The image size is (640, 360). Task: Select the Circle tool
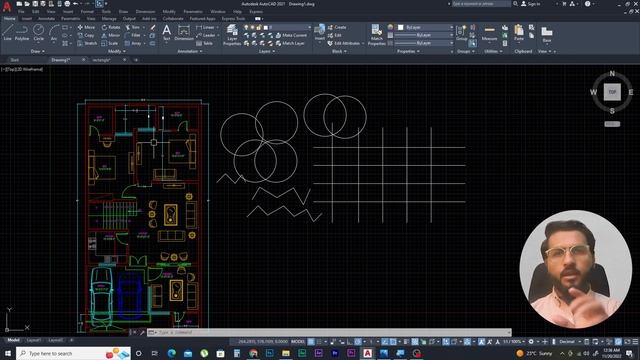coord(38,32)
